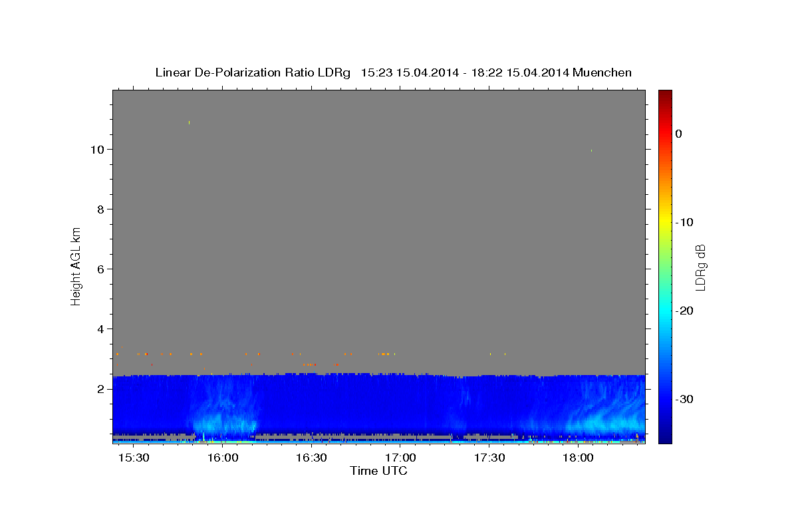The image size is (798, 532).
Task: Click the 17:30 time axis label
Action: pos(489,458)
